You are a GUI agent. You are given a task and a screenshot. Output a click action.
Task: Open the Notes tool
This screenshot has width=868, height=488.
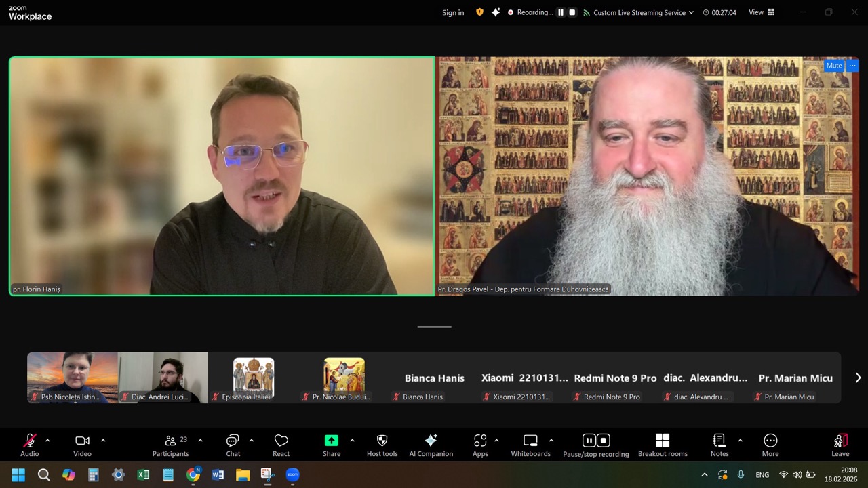719,444
